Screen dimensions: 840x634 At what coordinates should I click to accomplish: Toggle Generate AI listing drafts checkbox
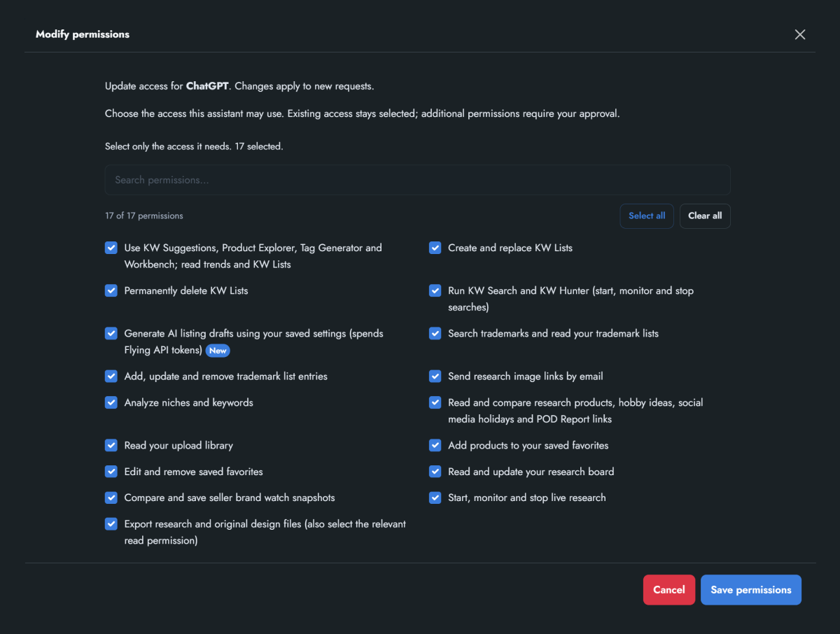point(111,333)
